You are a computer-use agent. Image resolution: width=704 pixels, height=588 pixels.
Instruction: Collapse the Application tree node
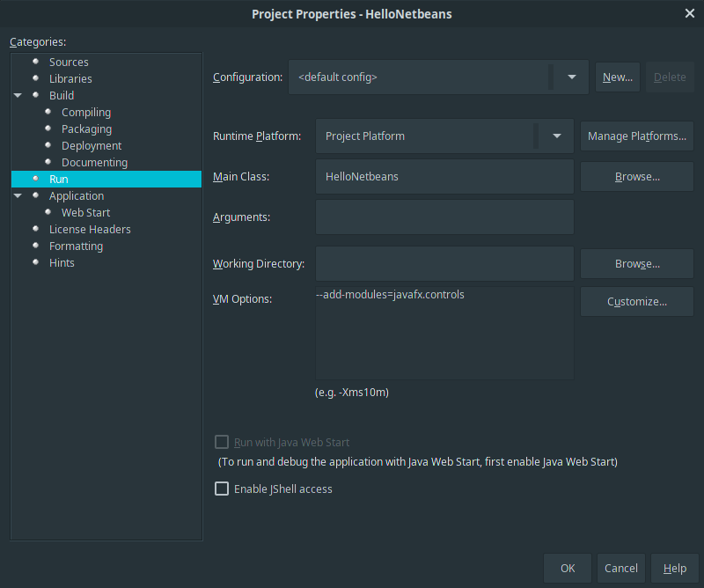tap(18, 196)
